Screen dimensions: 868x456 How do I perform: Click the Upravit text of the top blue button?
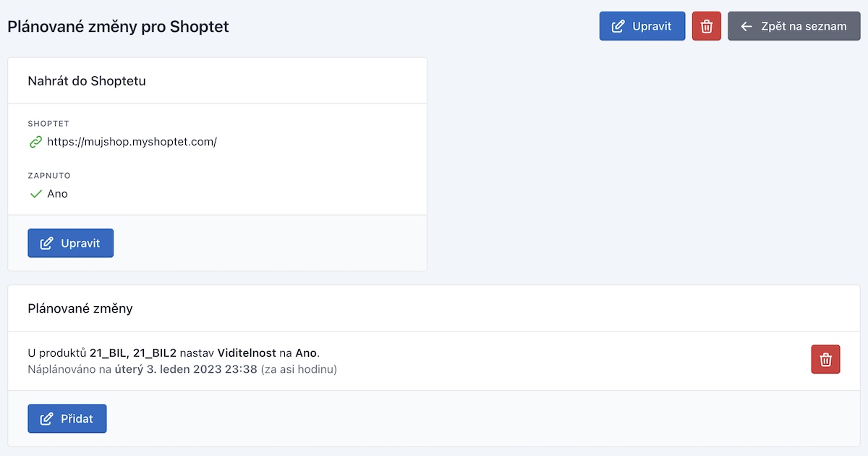(652, 26)
